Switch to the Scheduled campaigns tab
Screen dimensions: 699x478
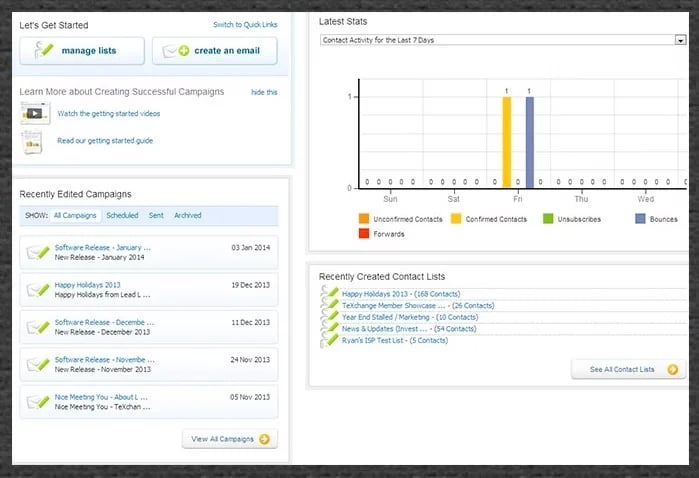click(122, 215)
